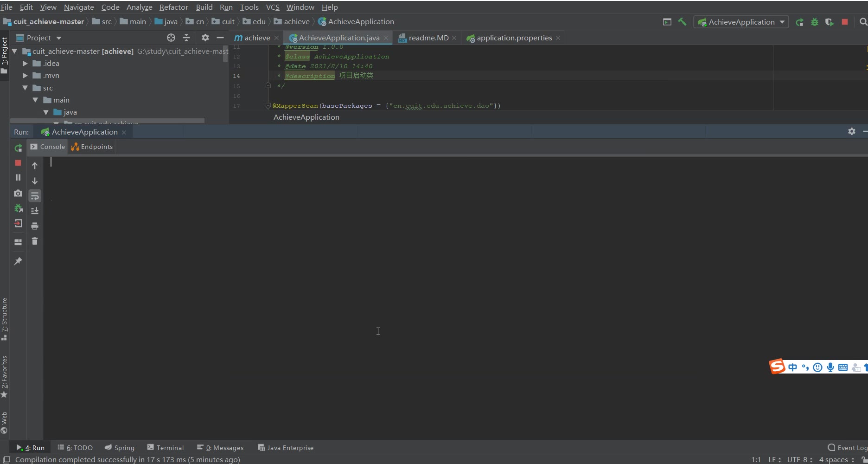
Task: Expand the .idea folder
Action: (26, 64)
